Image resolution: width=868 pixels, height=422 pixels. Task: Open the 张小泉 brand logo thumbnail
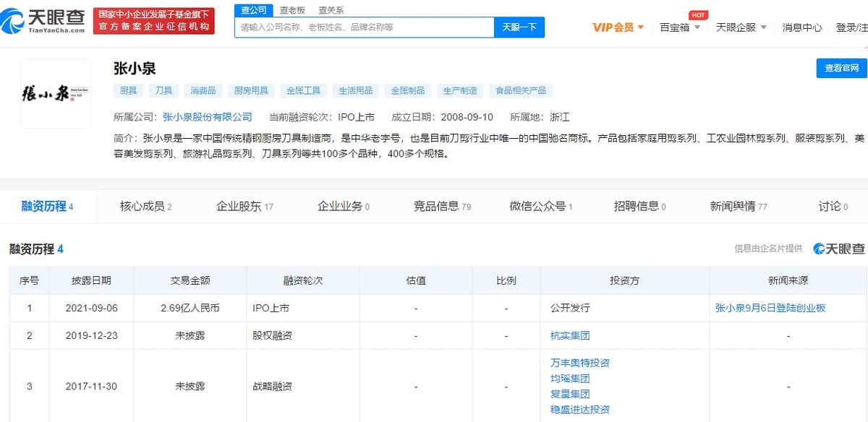coord(56,94)
